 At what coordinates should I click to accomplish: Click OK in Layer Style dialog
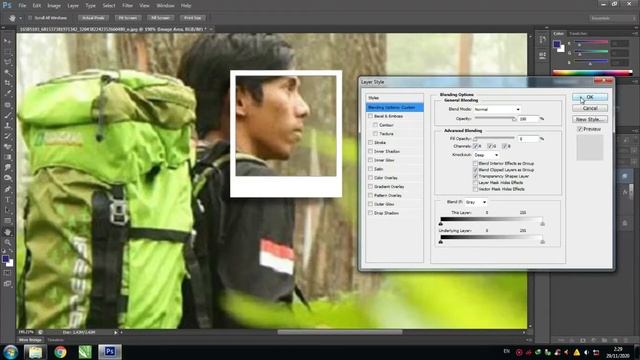click(x=590, y=97)
